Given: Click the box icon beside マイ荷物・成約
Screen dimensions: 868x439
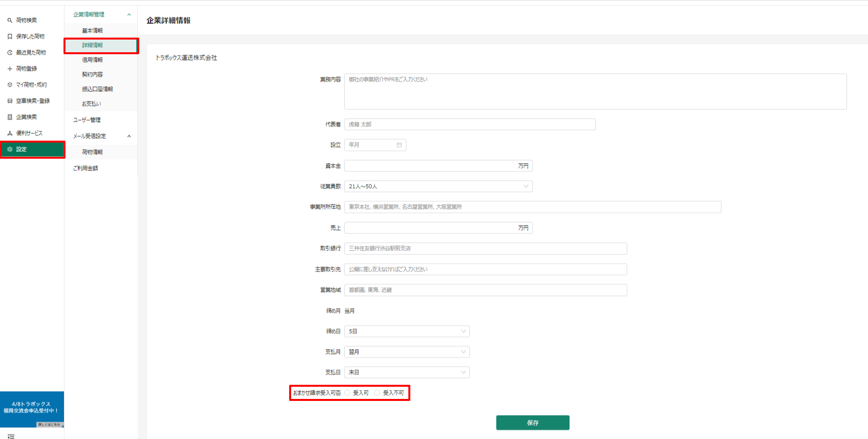Looking at the screenshot, I should pos(10,85).
